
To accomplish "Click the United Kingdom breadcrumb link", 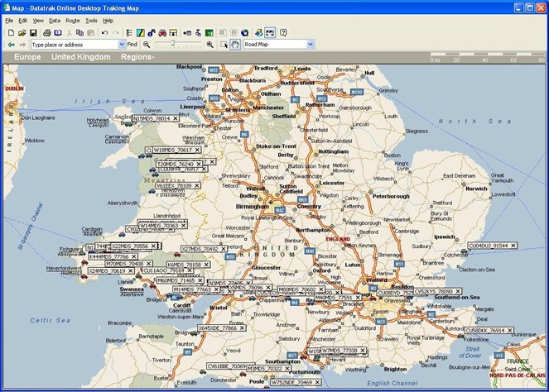I will coord(81,56).
